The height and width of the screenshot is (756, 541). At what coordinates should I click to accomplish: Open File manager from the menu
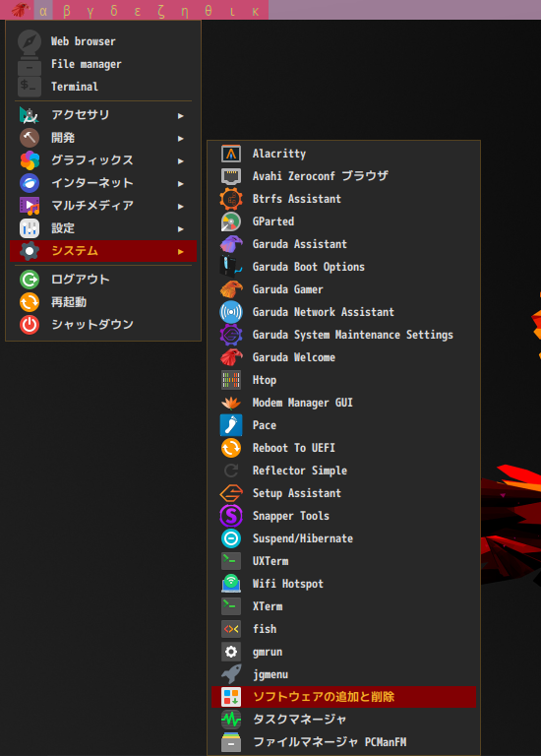(x=103, y=64)
